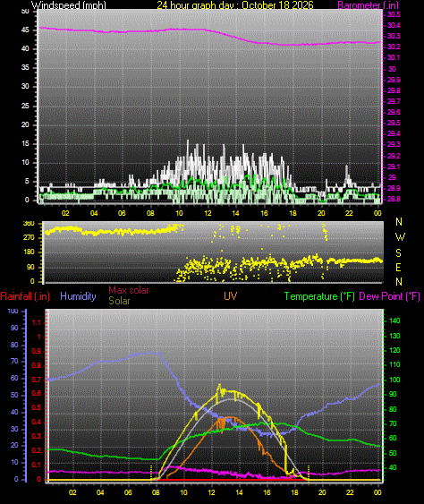Click the 15 windspeed scale value
This screenshot has height=504, width=424.
25,143
